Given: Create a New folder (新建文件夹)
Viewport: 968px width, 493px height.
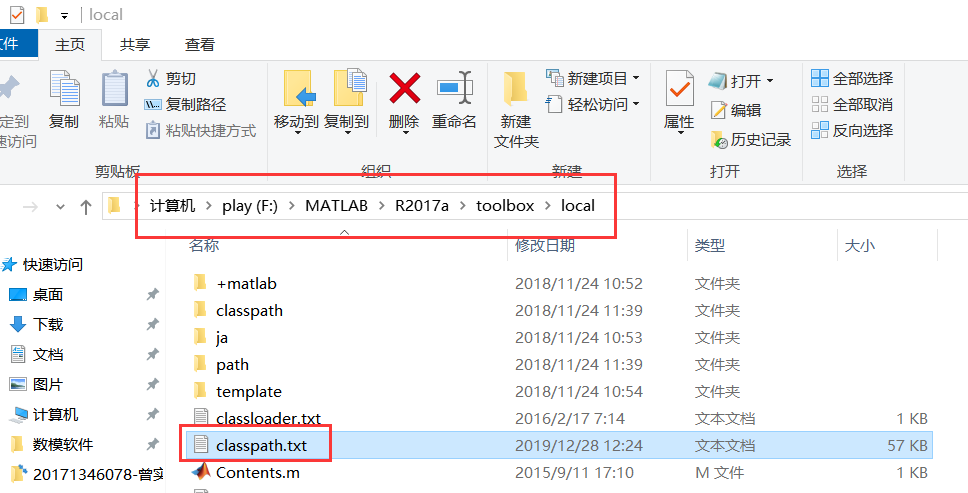Looking at the screenshot, I should [516, 109].
